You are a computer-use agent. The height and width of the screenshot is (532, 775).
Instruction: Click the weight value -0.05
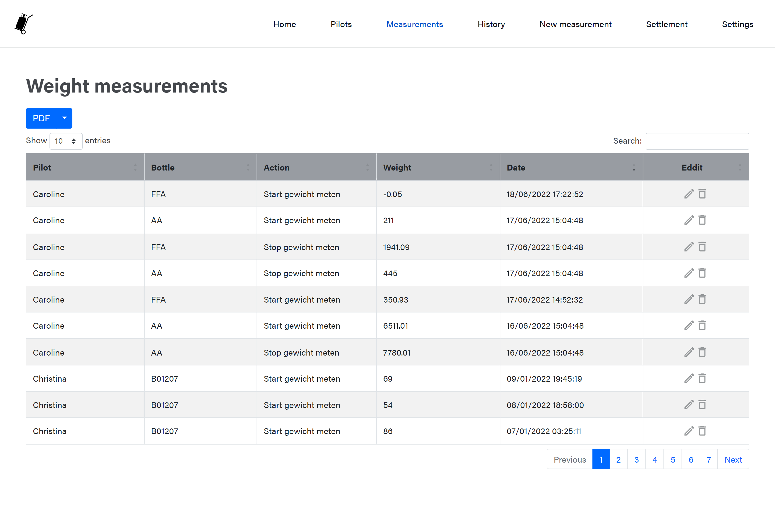pos(393,194)
